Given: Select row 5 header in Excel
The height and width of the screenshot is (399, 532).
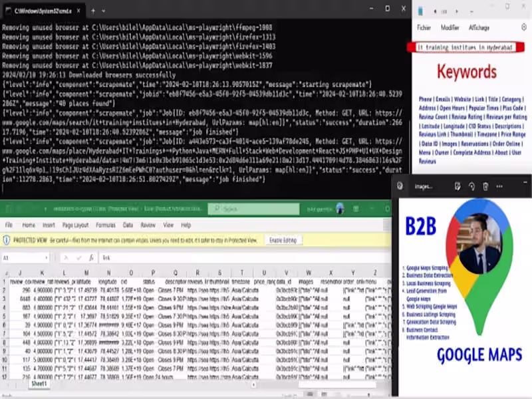Looking at the screenshot, I should (x=5, y=317).
